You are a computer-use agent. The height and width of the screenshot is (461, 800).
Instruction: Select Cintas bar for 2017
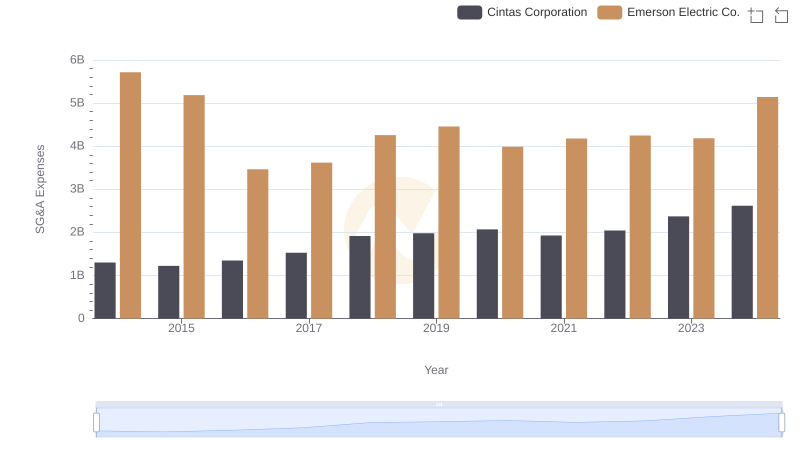[296, 286]
